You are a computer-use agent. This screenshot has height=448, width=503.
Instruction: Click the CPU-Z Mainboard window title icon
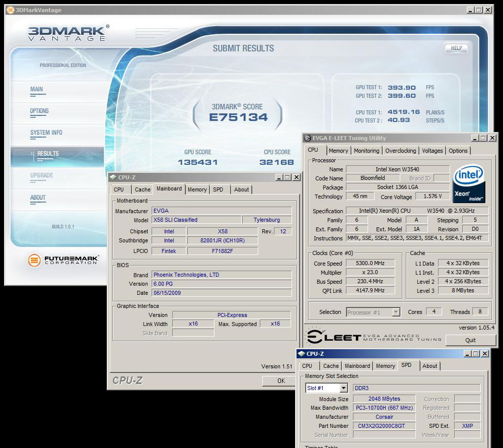point(113,177)
